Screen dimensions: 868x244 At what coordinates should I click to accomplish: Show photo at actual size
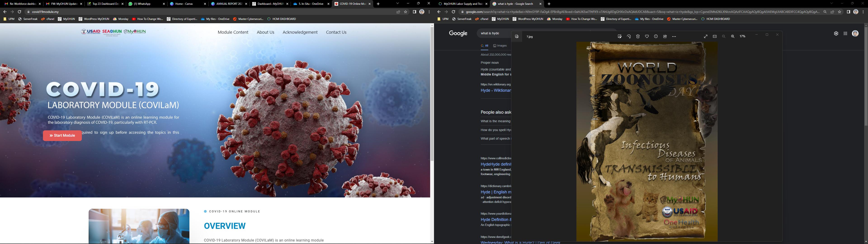pos(715,36)
